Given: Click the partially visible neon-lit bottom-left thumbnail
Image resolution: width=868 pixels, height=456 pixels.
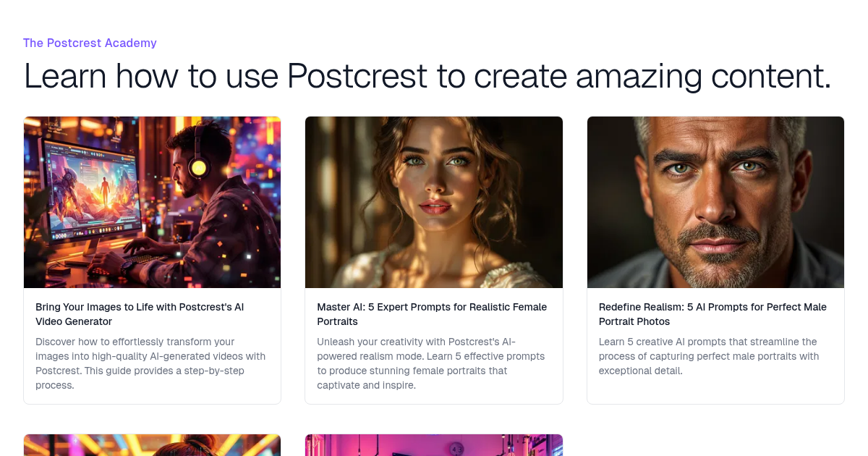Looking at the screenshot, I should click(x=152, y=444).
